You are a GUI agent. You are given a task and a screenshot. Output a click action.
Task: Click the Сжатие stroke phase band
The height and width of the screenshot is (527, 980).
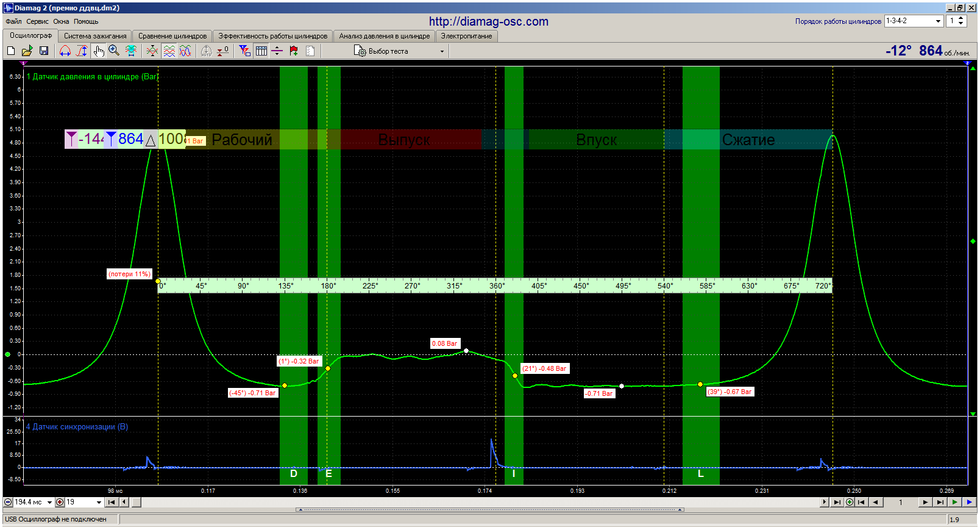(748, 140)
